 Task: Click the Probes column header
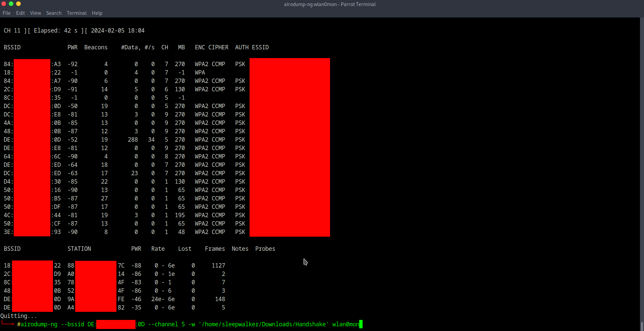265,249
